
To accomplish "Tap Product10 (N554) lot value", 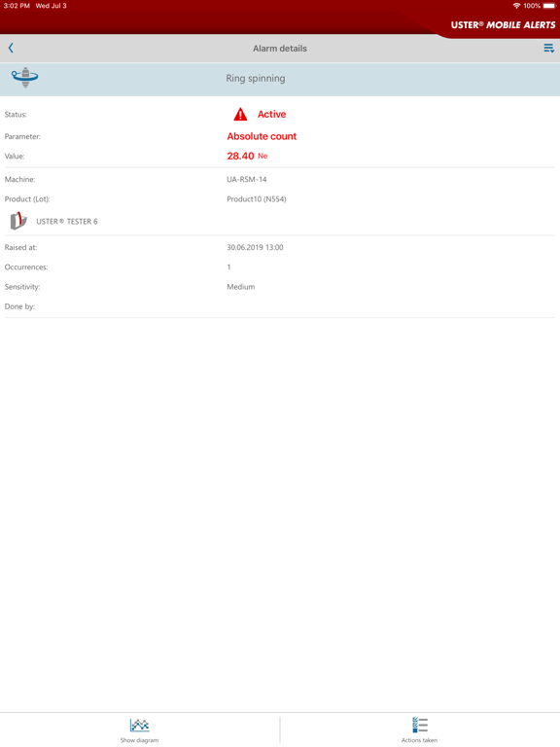I will pyautogui.click(x=257, y=199).
